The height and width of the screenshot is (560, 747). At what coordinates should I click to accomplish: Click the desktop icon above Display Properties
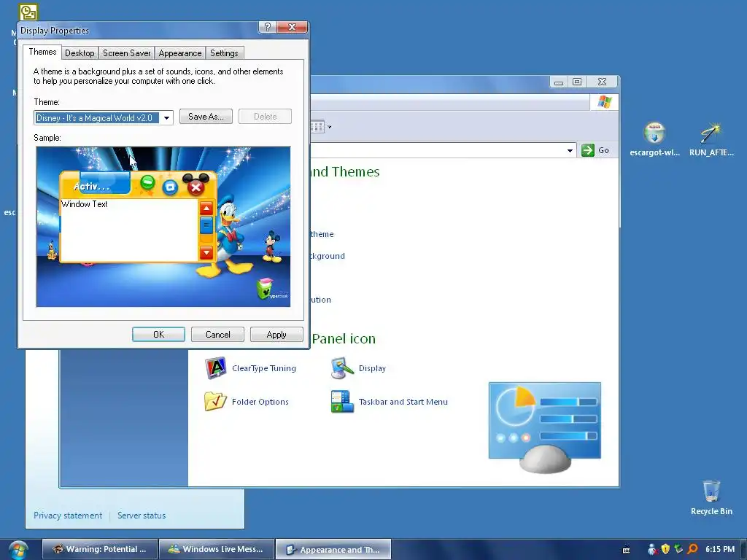pos(28,12)
